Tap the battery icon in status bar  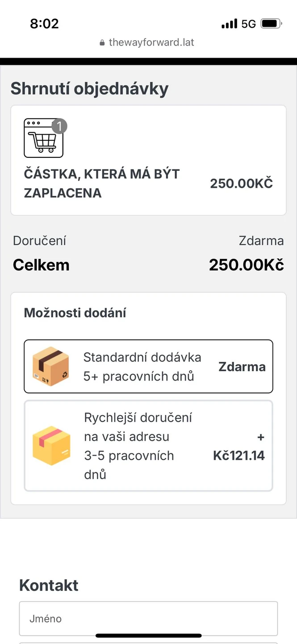tap(271, 24)
